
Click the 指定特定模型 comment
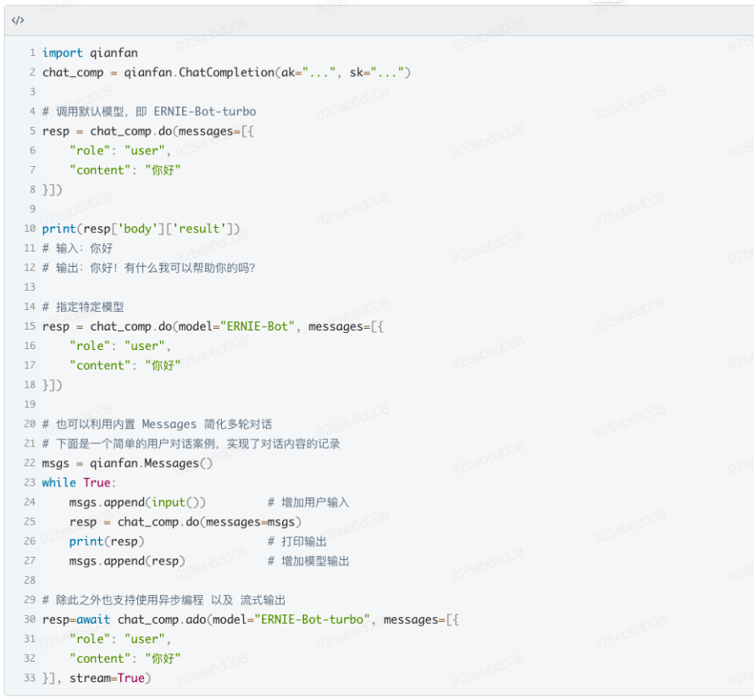click(x=90, y=307)
